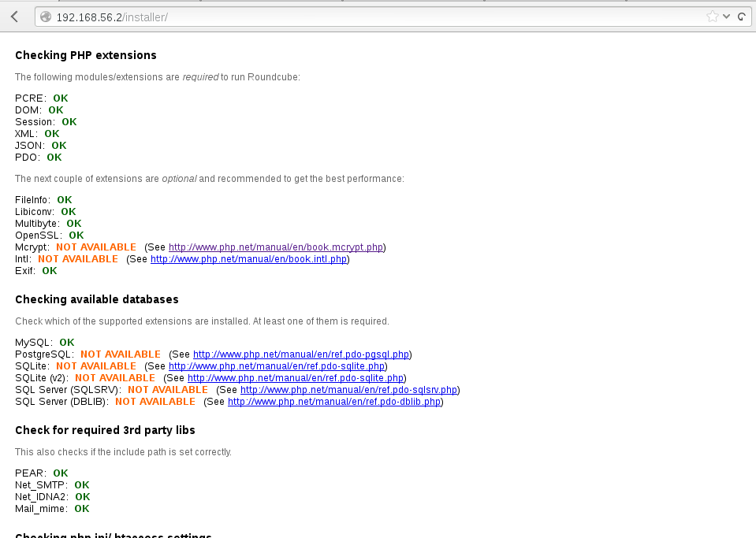Follow the ref.pdo-pgsql.php link for PostgreSQL

tap(300, 354)
